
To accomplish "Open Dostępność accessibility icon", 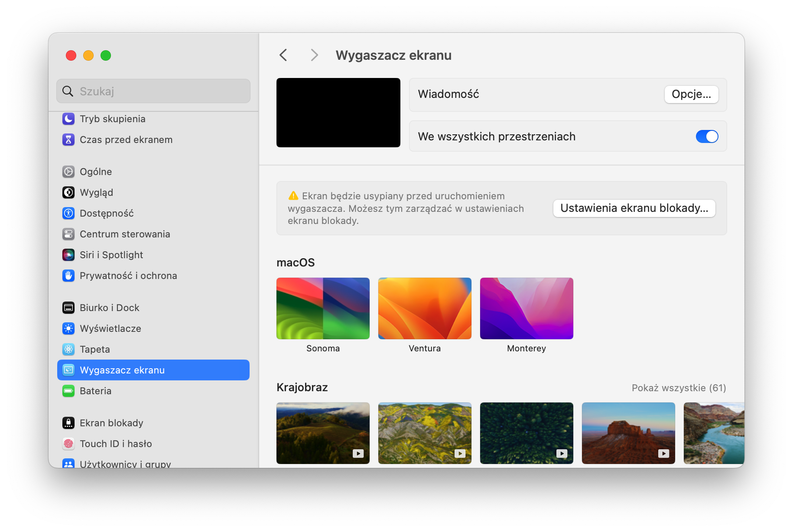I will point(68,213).
